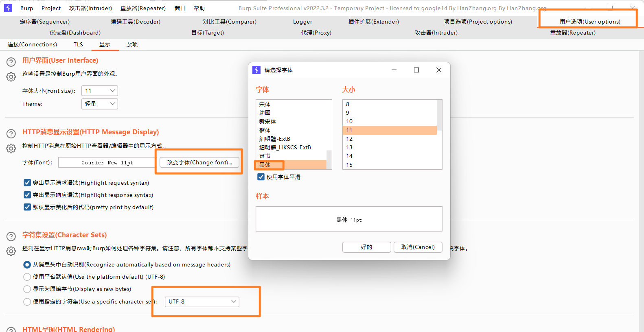Viewport: 644px width, 332px height.
Task: Open 显示 sub-tab
Action: 105,44
